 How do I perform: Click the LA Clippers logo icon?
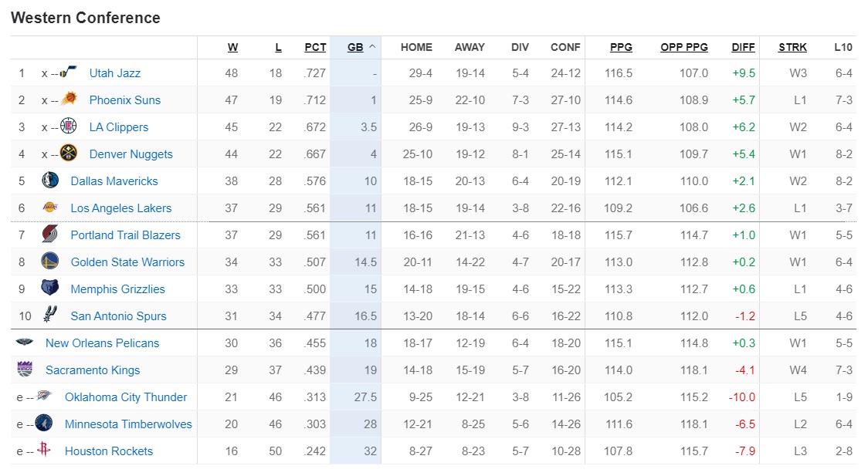pyautogui.click(x=69, y=127)
